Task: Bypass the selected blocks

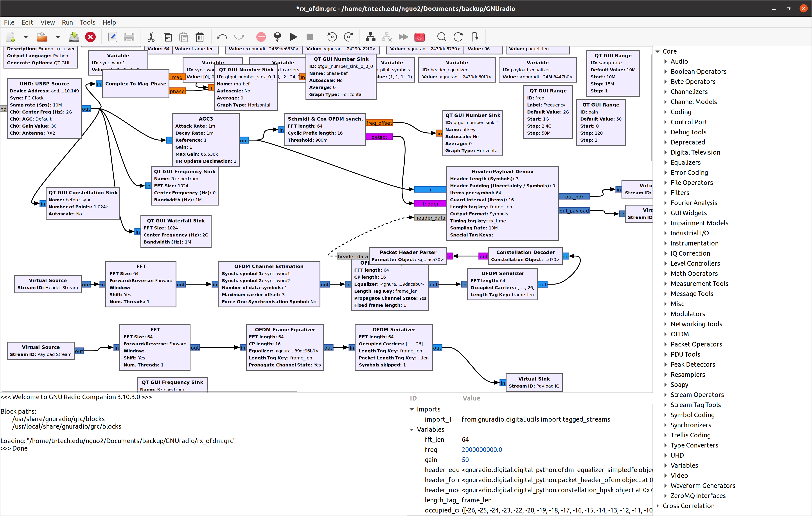Action: 403,37
